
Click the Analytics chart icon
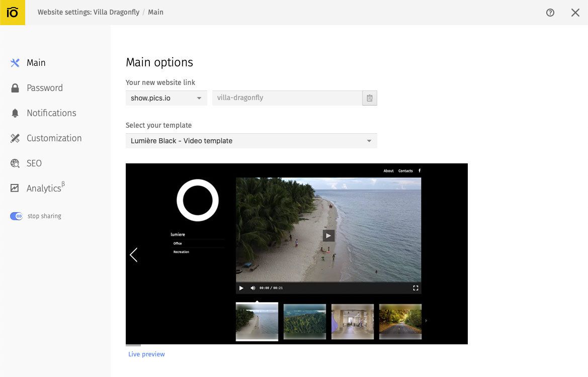pos(15,188)
